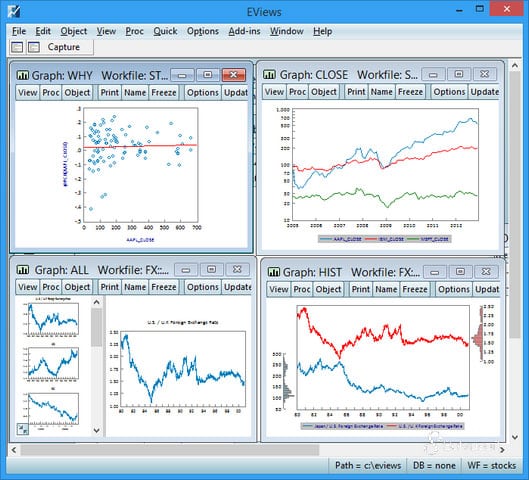Image resolution: width=529 pixels, height=480 pixels.
Task: Close the Graph: HIST window
Action: tap(486, 272)
